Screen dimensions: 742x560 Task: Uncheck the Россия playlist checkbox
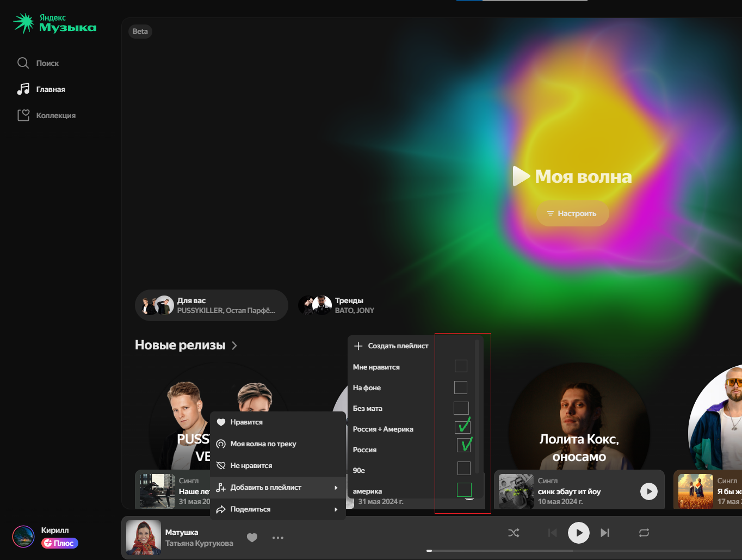tap(464, 445)
